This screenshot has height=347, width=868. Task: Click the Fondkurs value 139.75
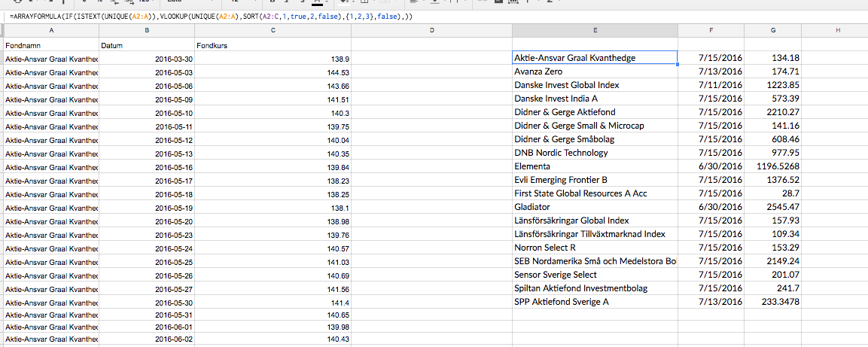[x=273, y=126]
